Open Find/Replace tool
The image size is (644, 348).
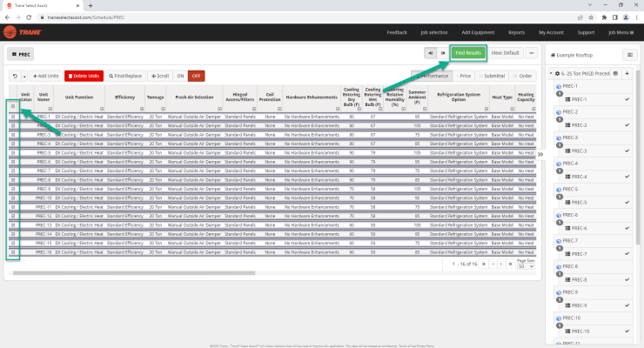tap(125, 76)
